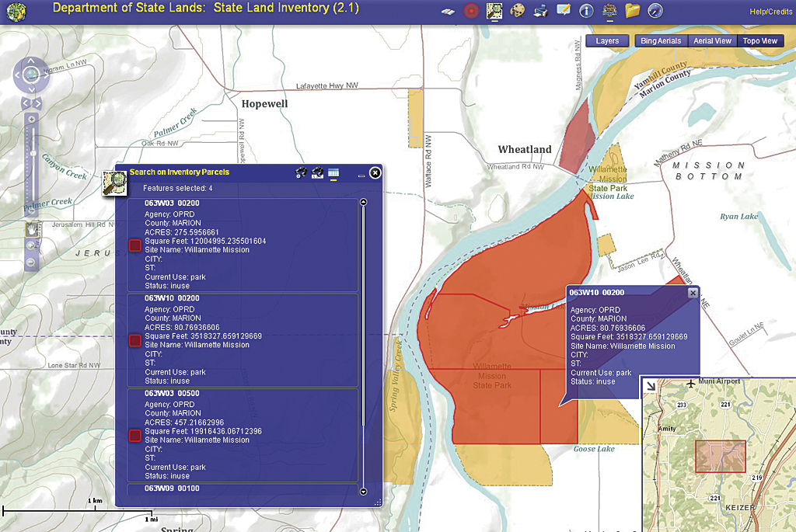Show results table view in search panel
This screenshot has width=796, height=532.
(333, 173)
